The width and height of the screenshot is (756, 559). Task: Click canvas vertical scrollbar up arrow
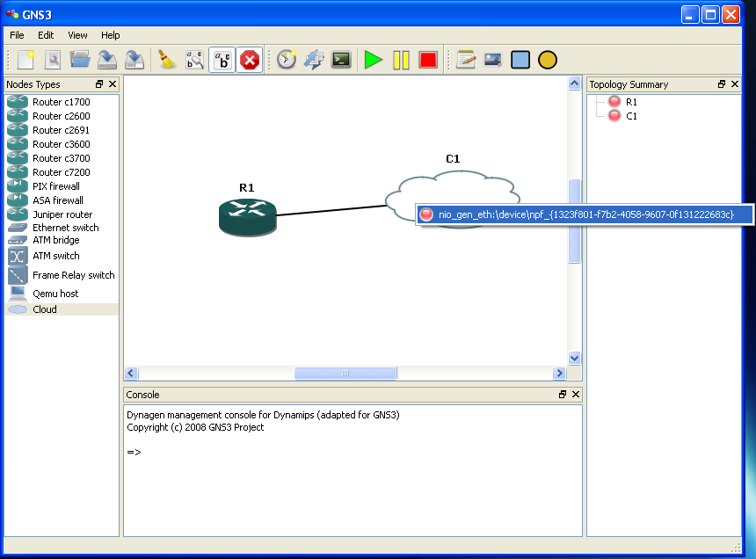574,83
